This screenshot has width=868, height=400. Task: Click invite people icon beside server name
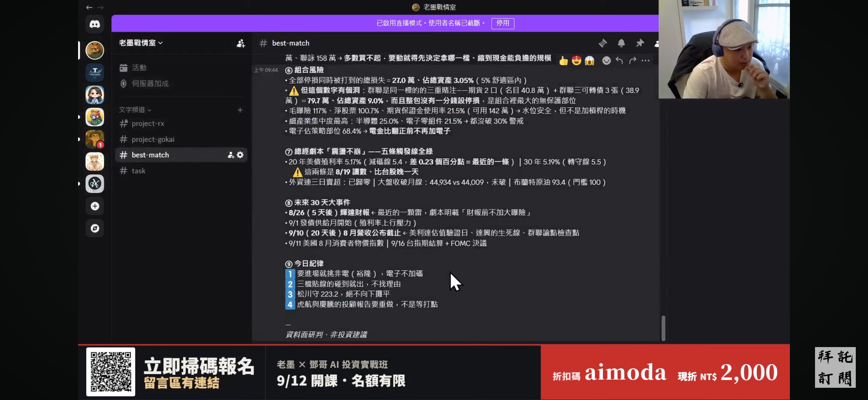coord(241,43)
